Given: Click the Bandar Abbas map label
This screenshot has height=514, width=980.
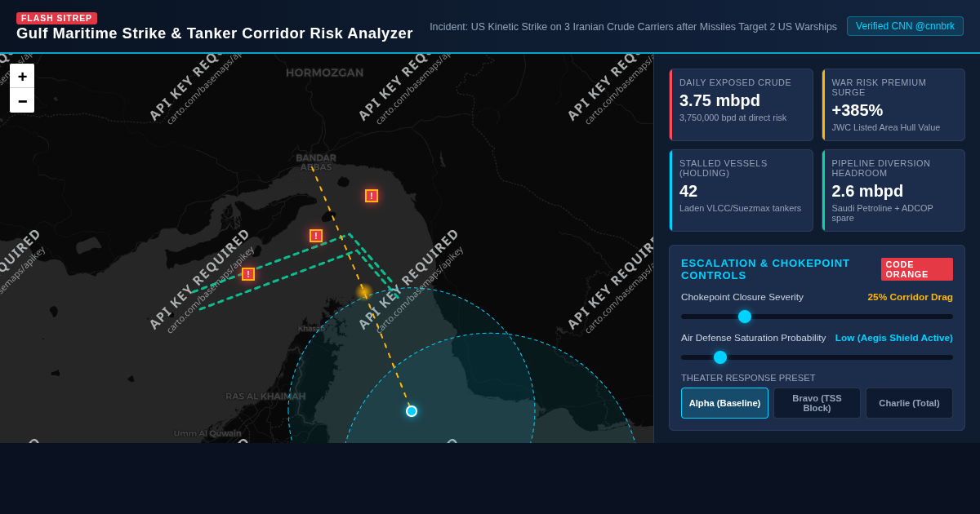Looking at the screenshot, I should click(x=316, y=162).
